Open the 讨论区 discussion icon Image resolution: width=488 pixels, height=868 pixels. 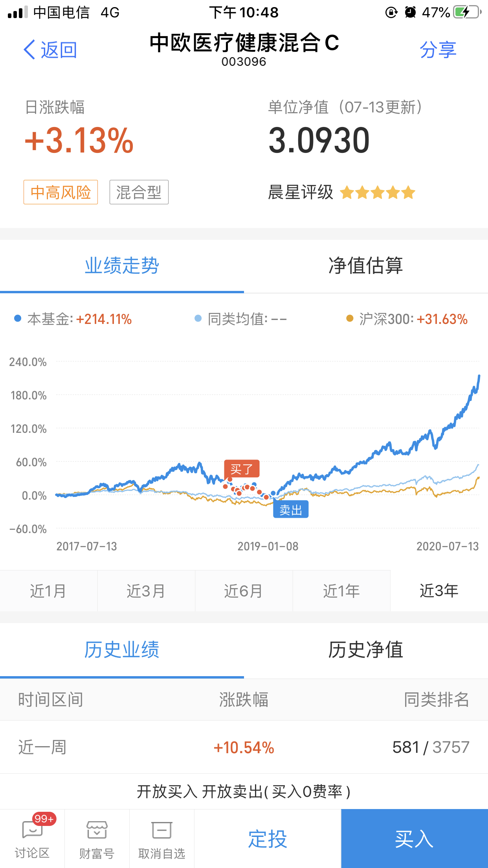pyautogui.click(x=32, y=830)
